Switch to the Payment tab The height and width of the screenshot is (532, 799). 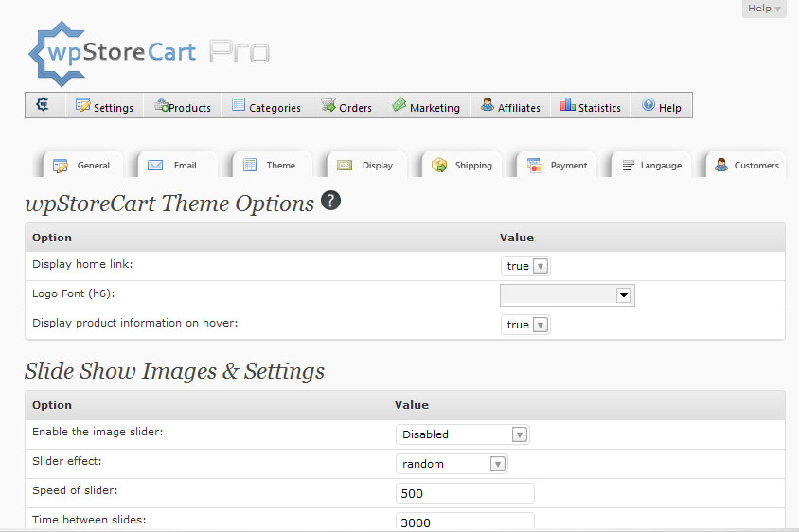(x=556, y=165)
